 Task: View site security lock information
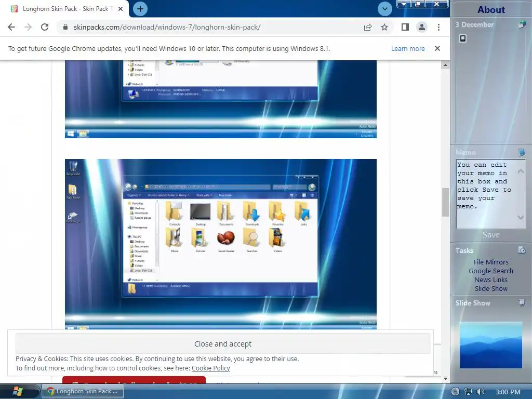[65, 27]
